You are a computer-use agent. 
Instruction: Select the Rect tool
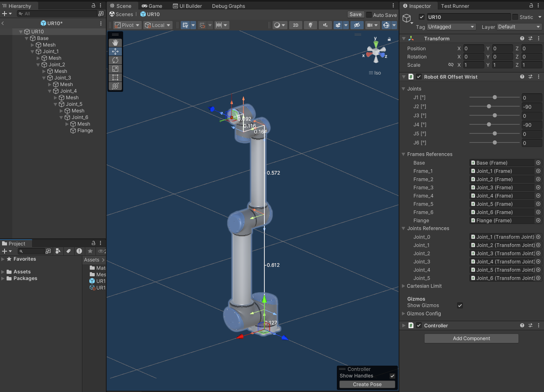[115, 77]
